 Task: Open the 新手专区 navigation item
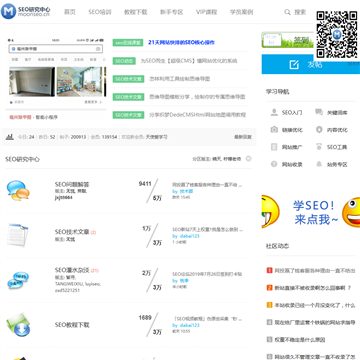171,12
